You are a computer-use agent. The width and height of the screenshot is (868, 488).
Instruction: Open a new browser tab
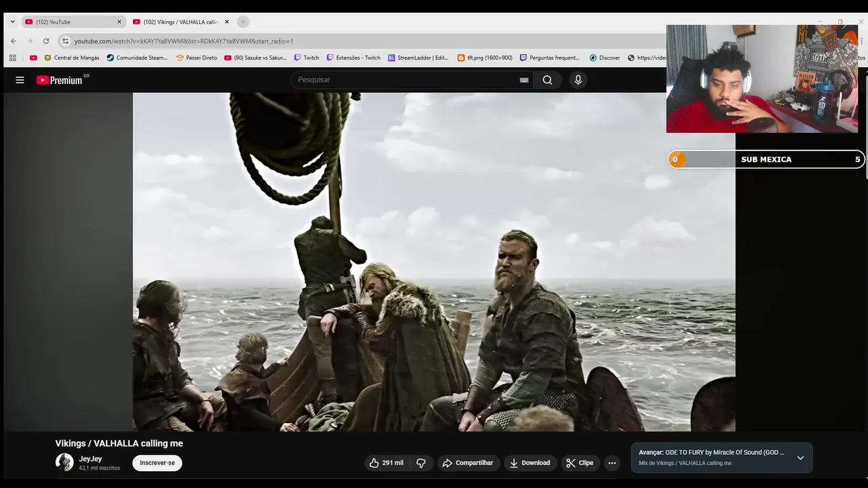pos(243,22)
